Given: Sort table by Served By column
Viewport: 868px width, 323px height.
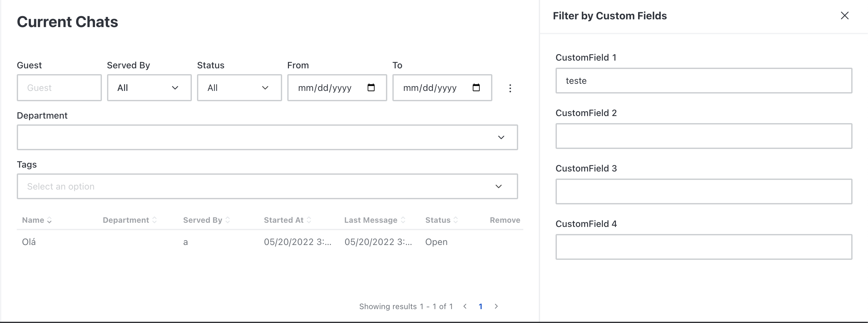Looking at the screenshot, I should (207, 220).
